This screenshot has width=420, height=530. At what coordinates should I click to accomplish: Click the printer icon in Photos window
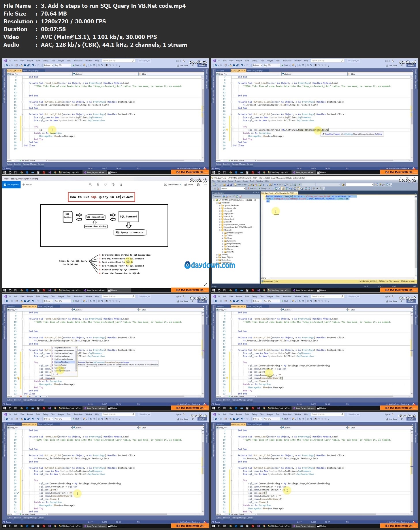(x=198, y=184)
